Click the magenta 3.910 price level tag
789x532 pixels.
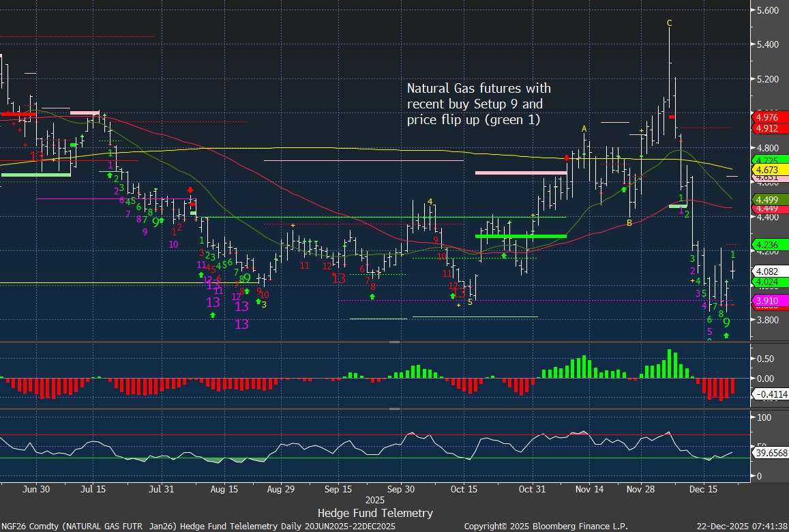(x=764, y=301)
